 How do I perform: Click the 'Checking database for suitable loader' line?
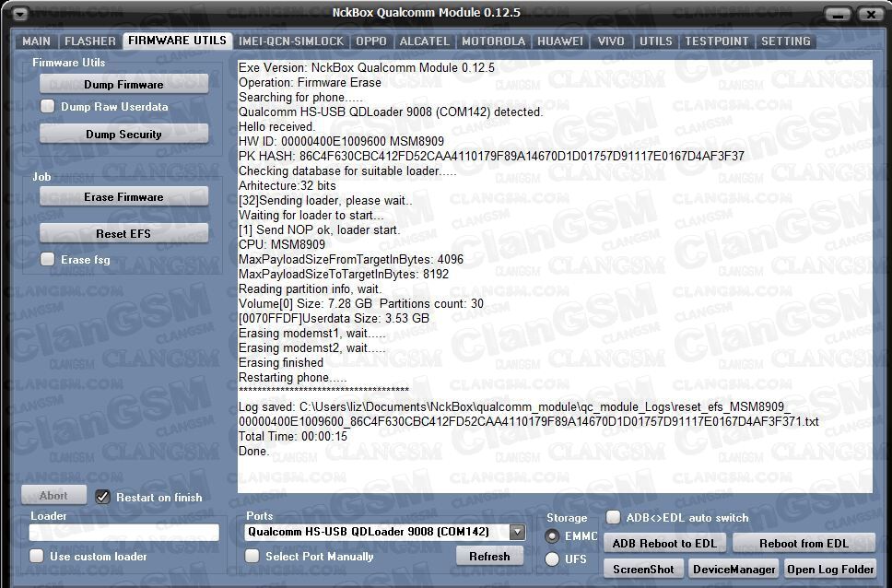click(347, 171)
